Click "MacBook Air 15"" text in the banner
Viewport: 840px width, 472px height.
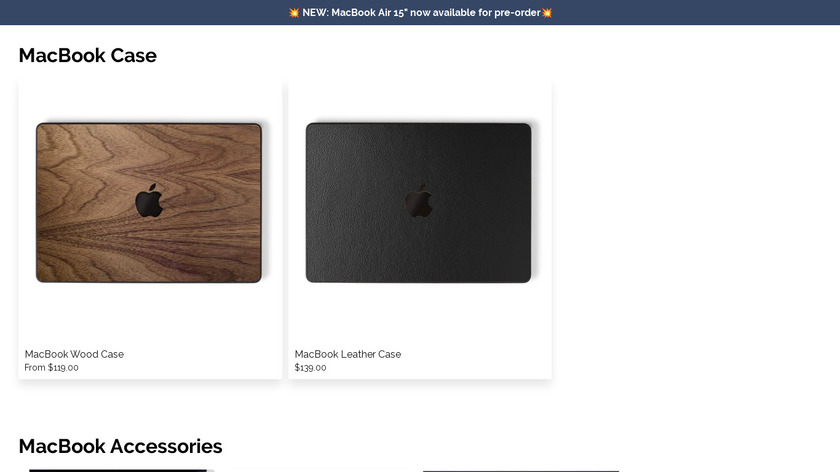click(x=369, y=12)
